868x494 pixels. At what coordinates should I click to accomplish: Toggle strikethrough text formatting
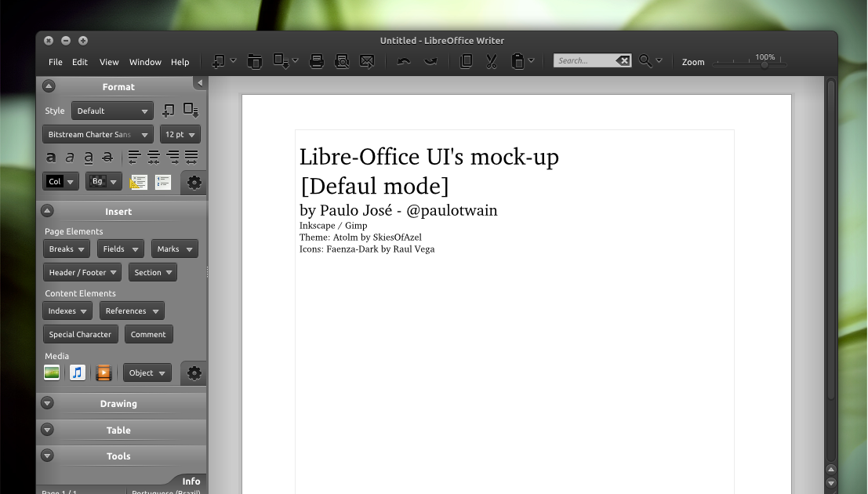pos(107,158)
